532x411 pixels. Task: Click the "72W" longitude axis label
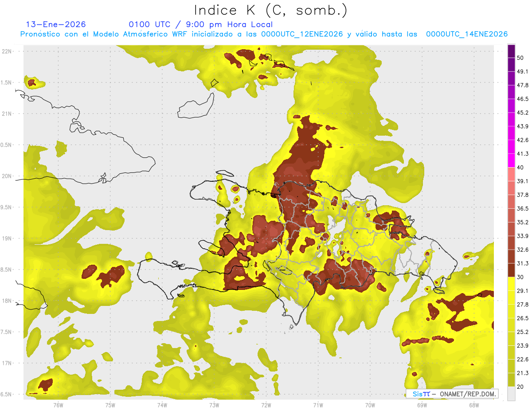266,405
